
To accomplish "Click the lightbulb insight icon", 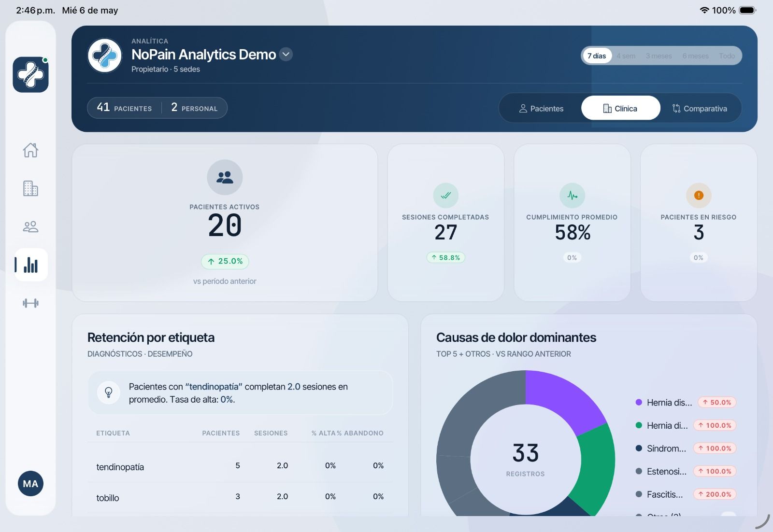I will click(109, 392).
